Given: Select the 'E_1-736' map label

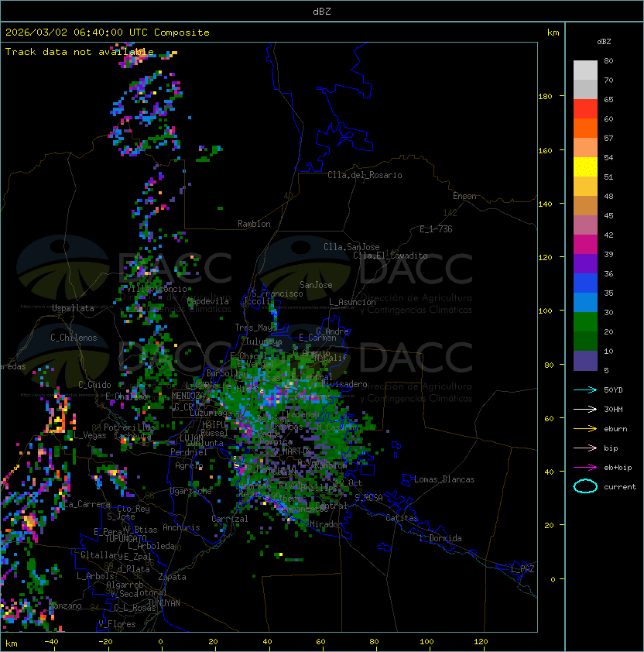Looking at the screenshot, I should click(x=436, y=229).
